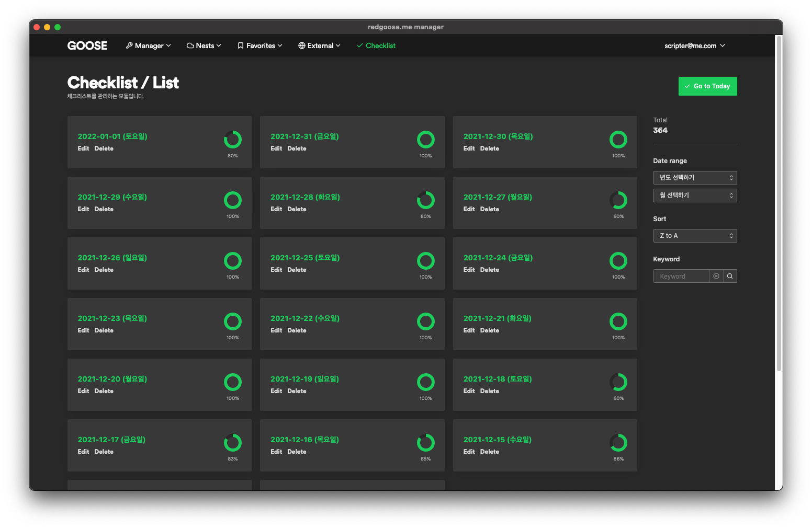The image size is (812, 529).
Task: Click the 66% progress ring for 2021-12-15
Action: point(618,443)
